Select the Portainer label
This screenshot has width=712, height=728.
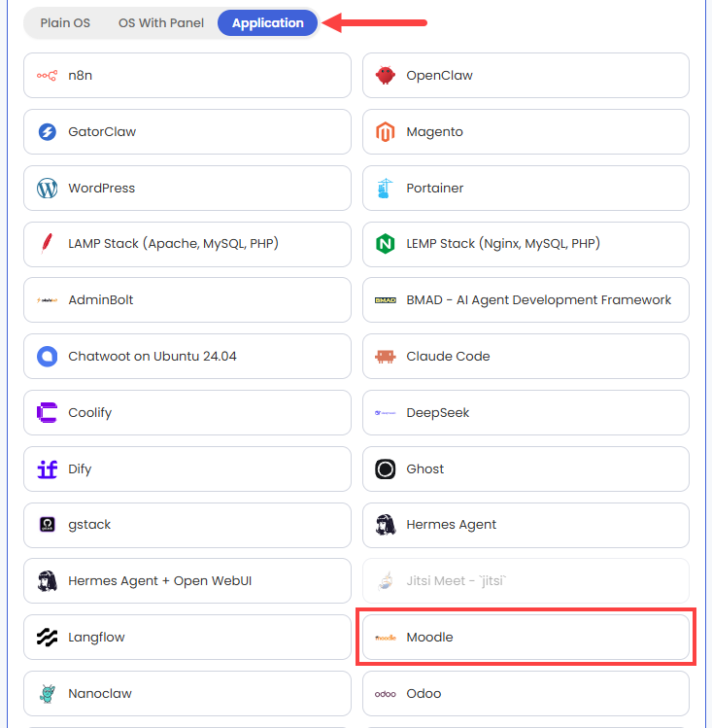coord(434,188)
